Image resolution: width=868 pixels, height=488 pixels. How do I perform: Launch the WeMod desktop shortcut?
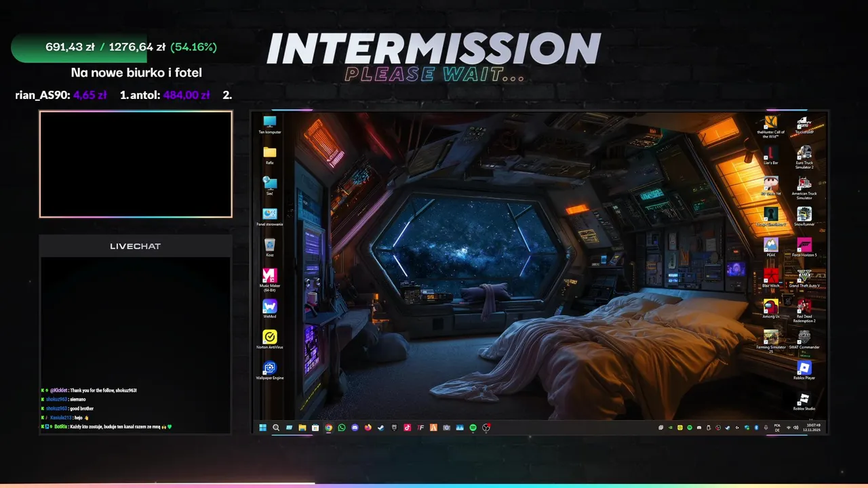[269, 309]
